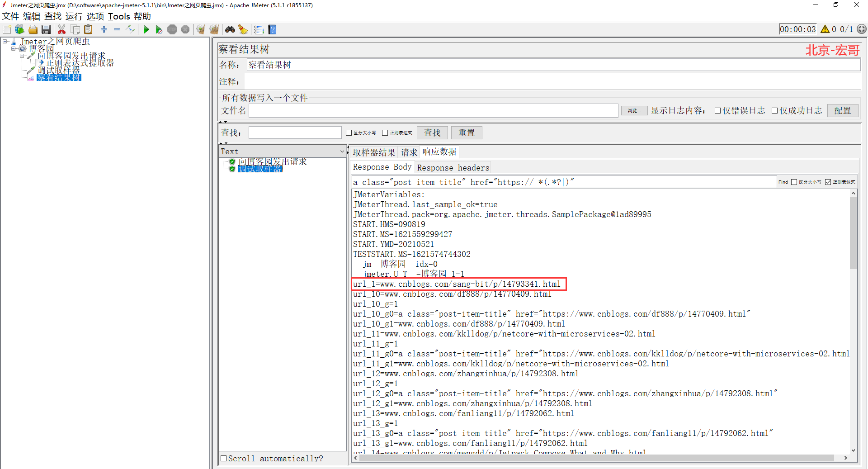
Task: Click the 文件名 input field
Action: pos(433,111)
